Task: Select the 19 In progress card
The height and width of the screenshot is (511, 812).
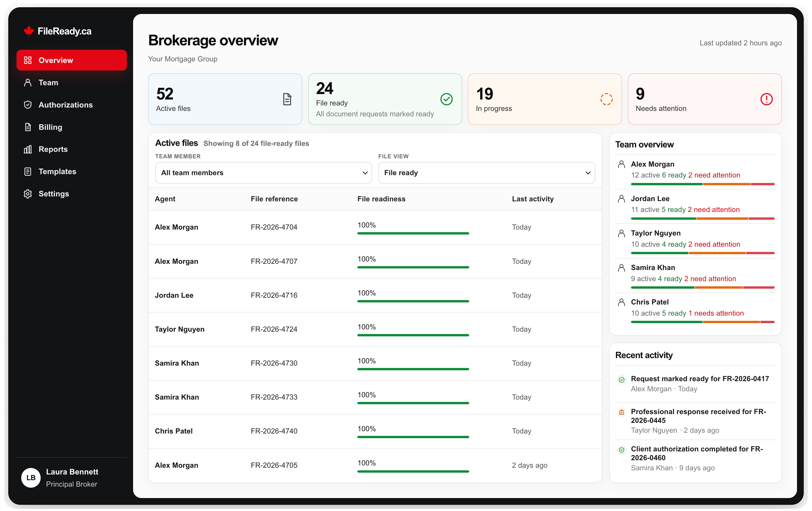Action: tap(545, 99)
